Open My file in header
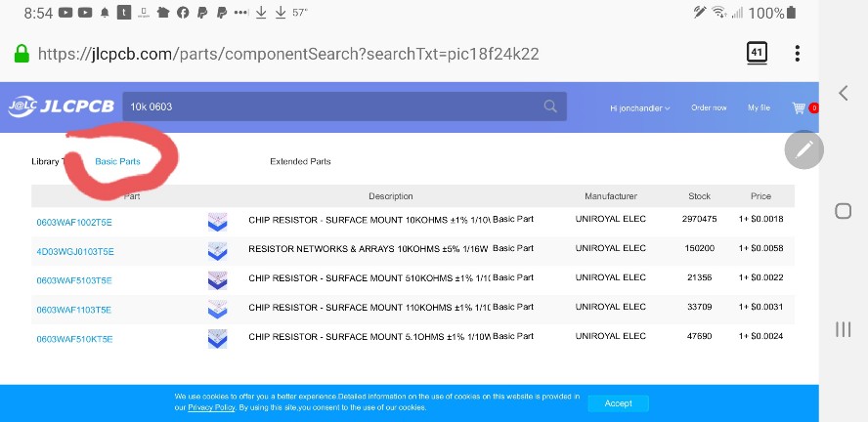 point(759,107)
